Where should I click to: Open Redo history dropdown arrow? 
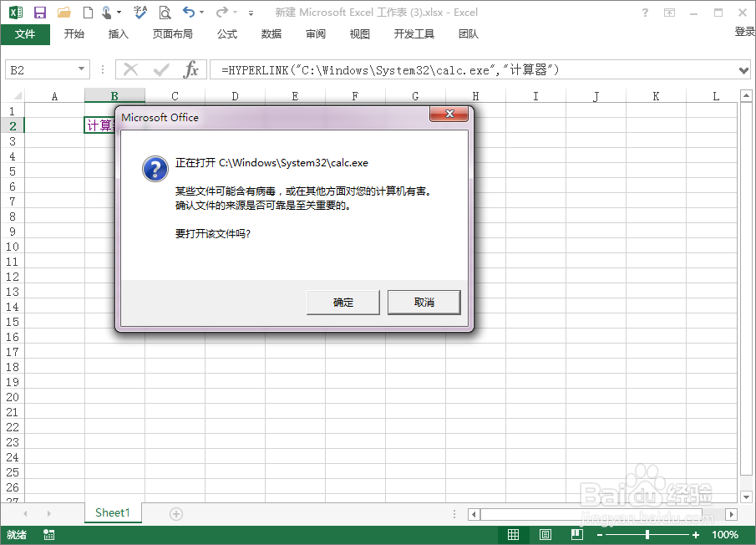(236, 13)
